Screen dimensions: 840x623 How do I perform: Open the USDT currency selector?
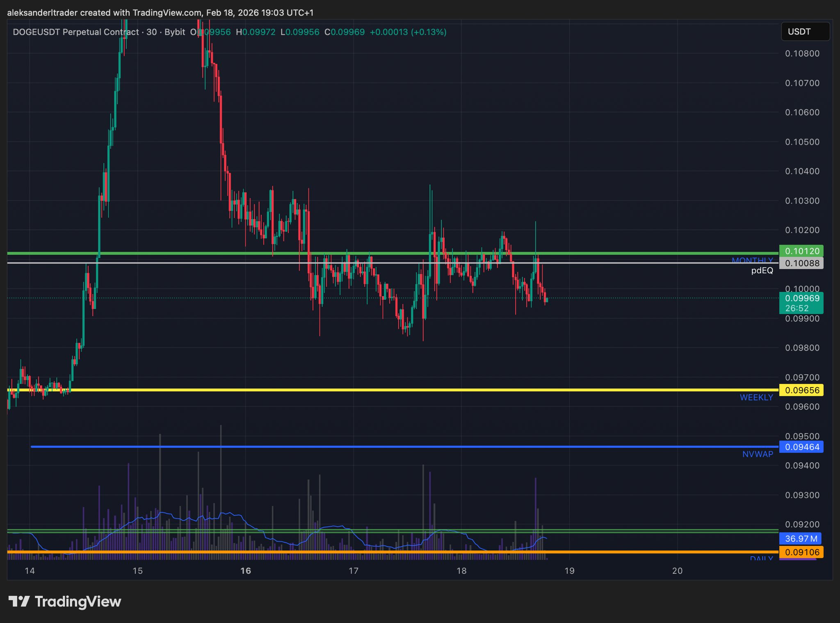pos(805,32)
